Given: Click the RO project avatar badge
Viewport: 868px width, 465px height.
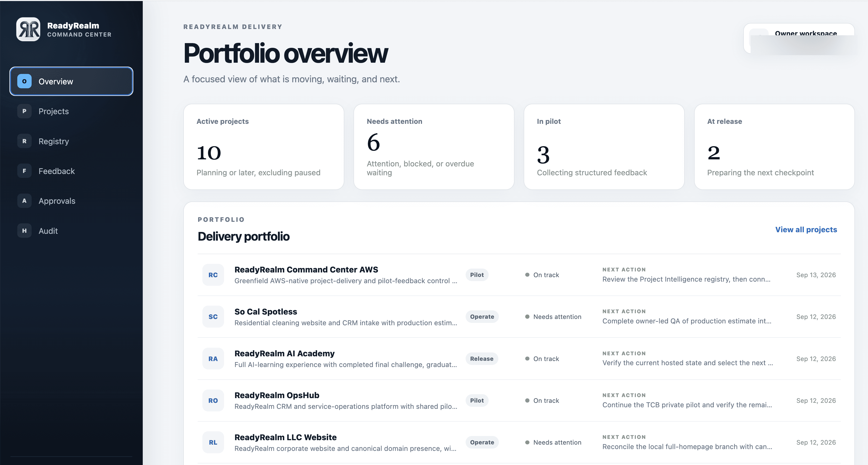Looking at the screenshot, I should click(213, 400).
